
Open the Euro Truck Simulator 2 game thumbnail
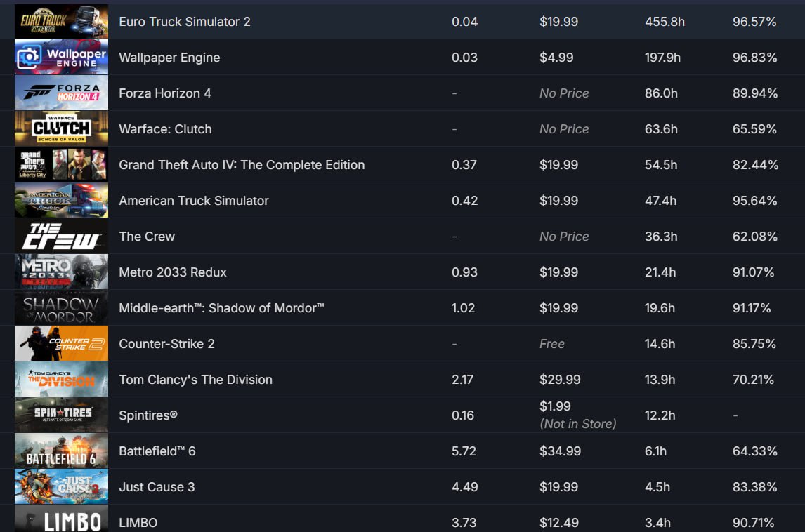61,22
